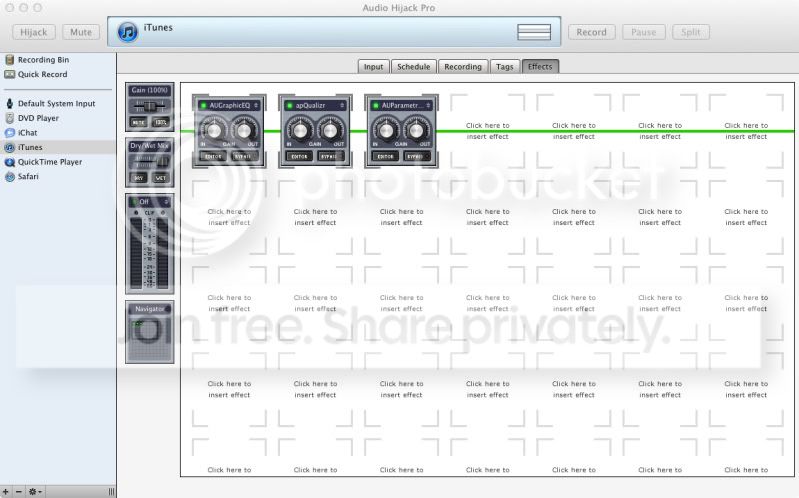799x498 pixels.
Task: Switch to the Input tab
Action: 374,67
